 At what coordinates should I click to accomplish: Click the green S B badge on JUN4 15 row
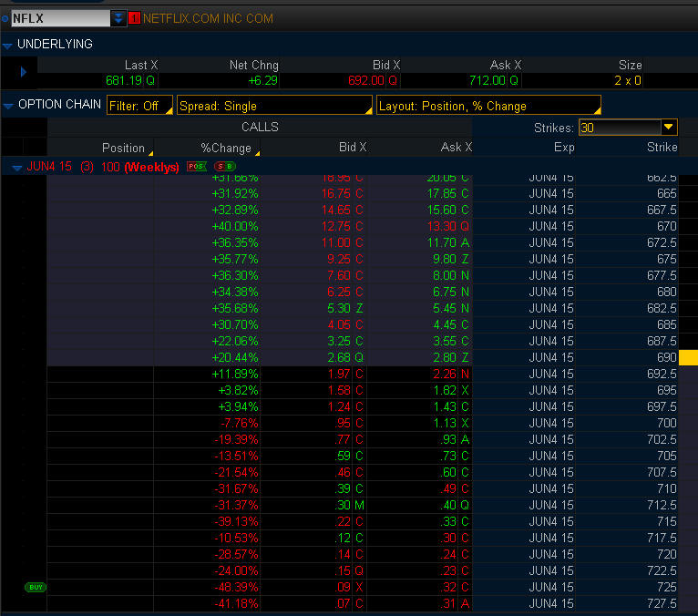click(x=223, y=167)
